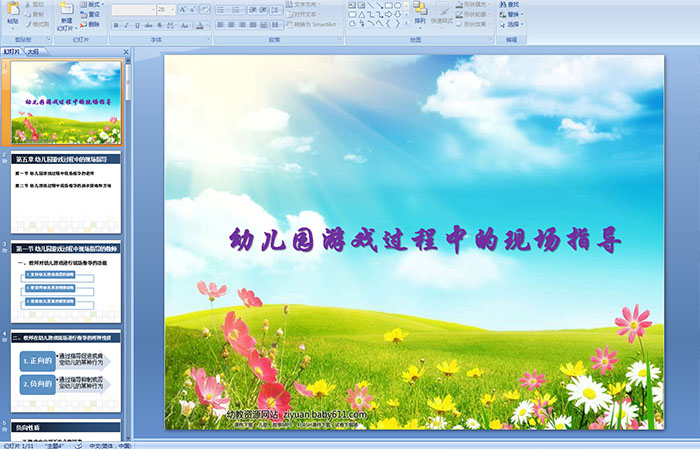Toggle text shadow formatting
The image size is (700, 449).
160,25
